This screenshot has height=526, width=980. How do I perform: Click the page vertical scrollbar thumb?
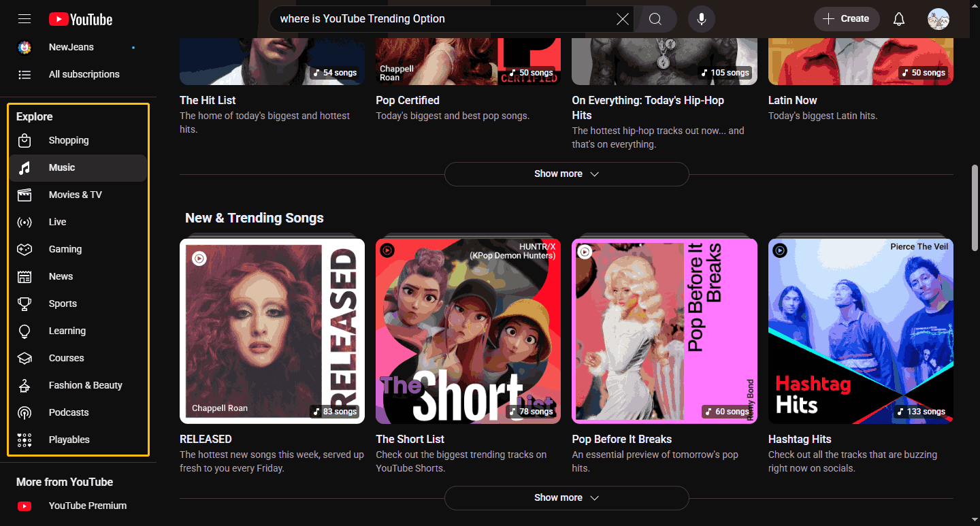975,208
